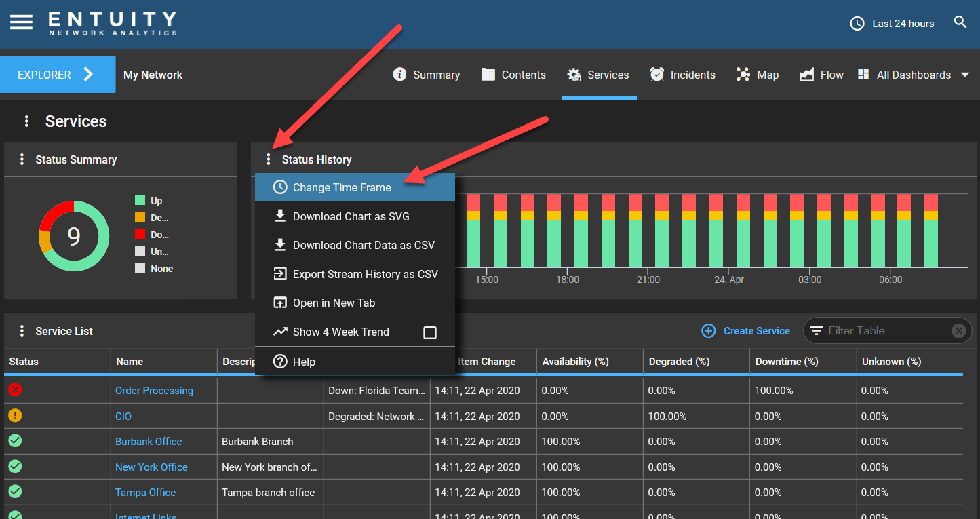Image resolution: width=980 pixels, height=519 pixels.
Task: Clear the table filter using the X icon
Action: click(x=958, y=330)
